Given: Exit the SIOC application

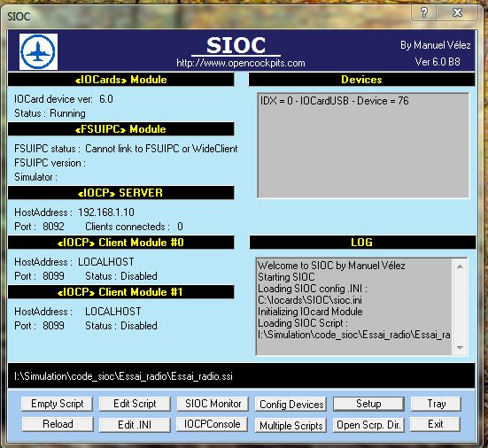Looking at the screenshot, I should tap(435, 424).
